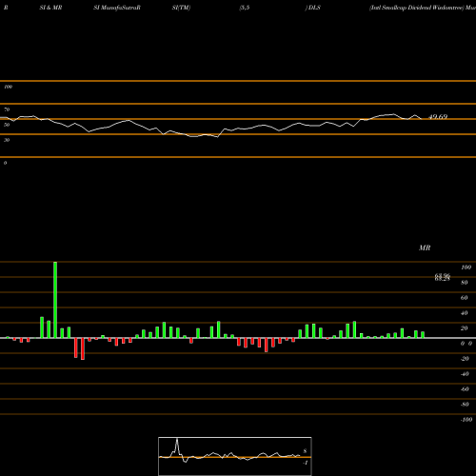Click the tallest green bar in MR histogram
Image resolution: width=476 pixels, height=476 pixels.
55,300
